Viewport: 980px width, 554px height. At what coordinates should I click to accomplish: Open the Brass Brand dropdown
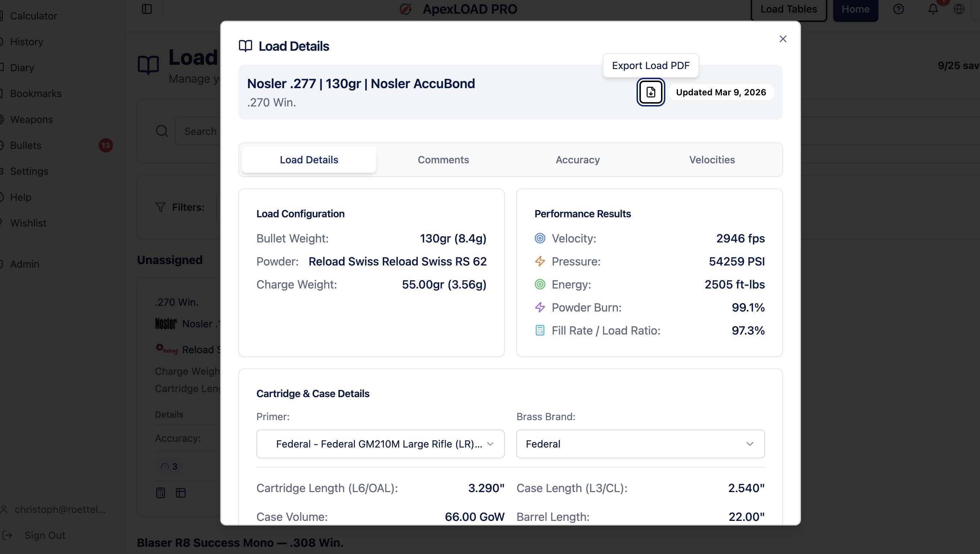tap(640, 444)
